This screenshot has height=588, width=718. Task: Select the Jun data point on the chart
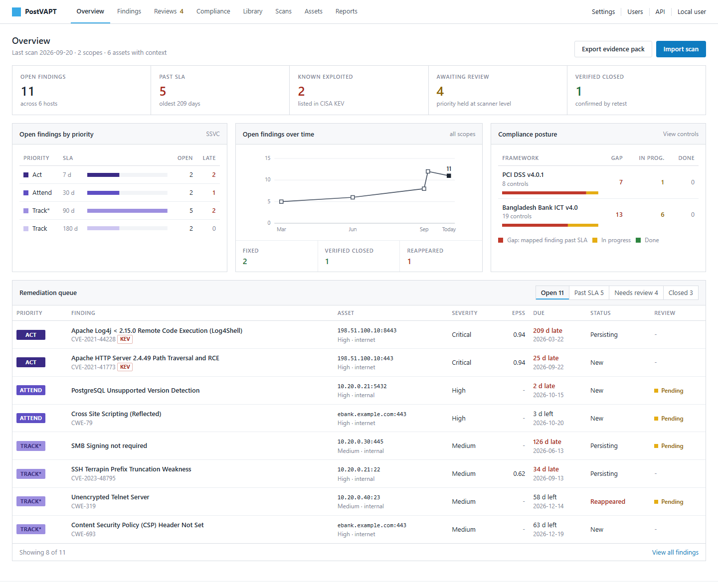click(353, 197)
